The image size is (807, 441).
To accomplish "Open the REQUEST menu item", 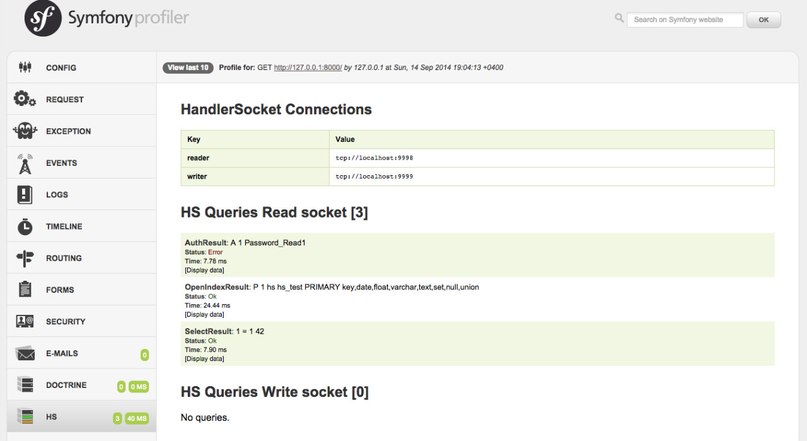I will (x=82, y=99).
